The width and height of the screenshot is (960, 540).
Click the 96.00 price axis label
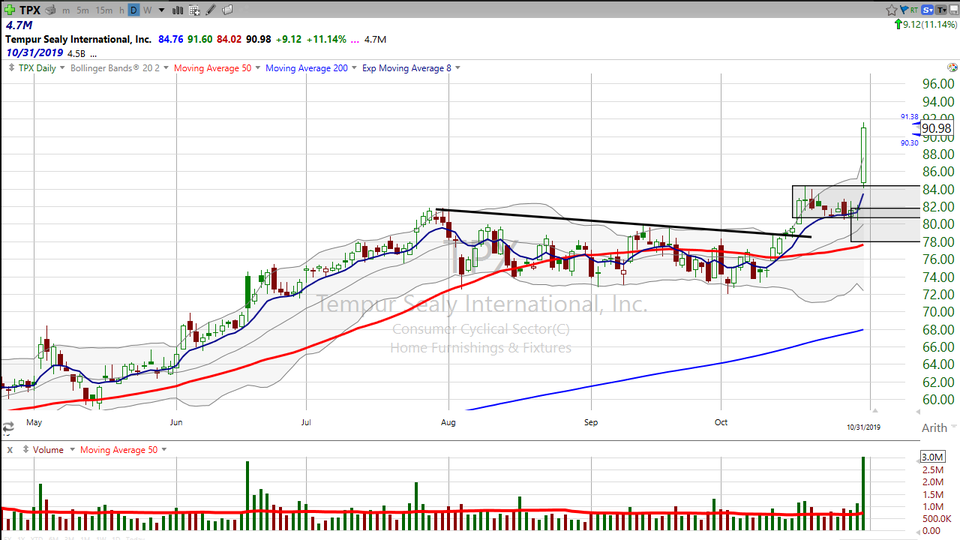pyautogui.click(x=938, y=84)
